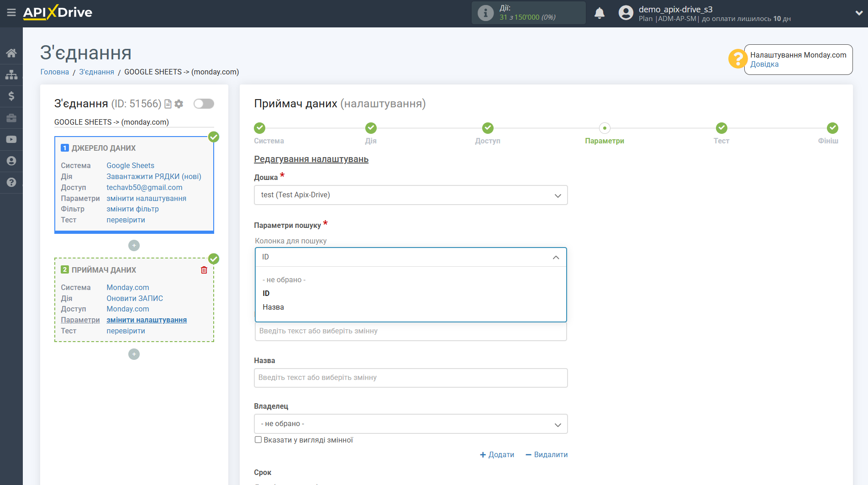Viewport: 868px width, 485px height.
Task: Click the Видалити link
Action: click(547, 454)
